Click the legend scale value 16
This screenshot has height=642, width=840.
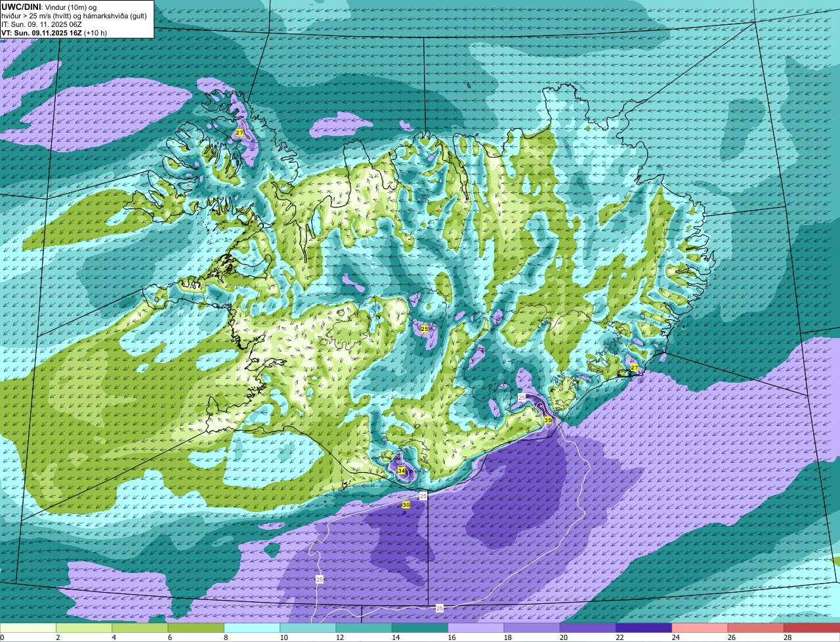pos(451,637)
